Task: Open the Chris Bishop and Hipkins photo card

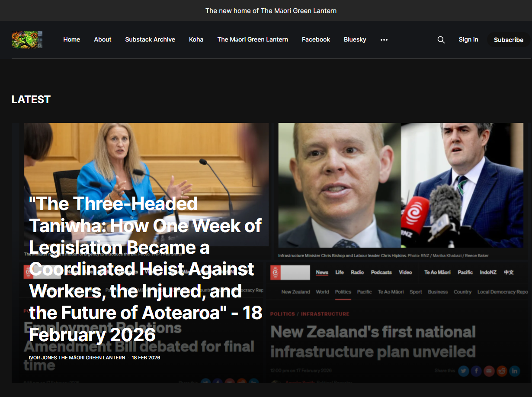Action: click(x=401, y=185)
